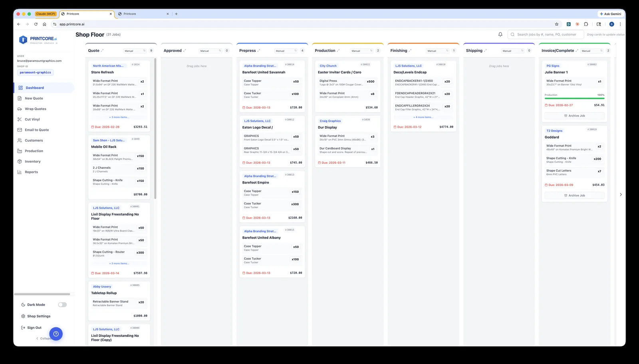Click the paramount-graphics shop ID badge

pyautogui.click(x=36, y=73)
